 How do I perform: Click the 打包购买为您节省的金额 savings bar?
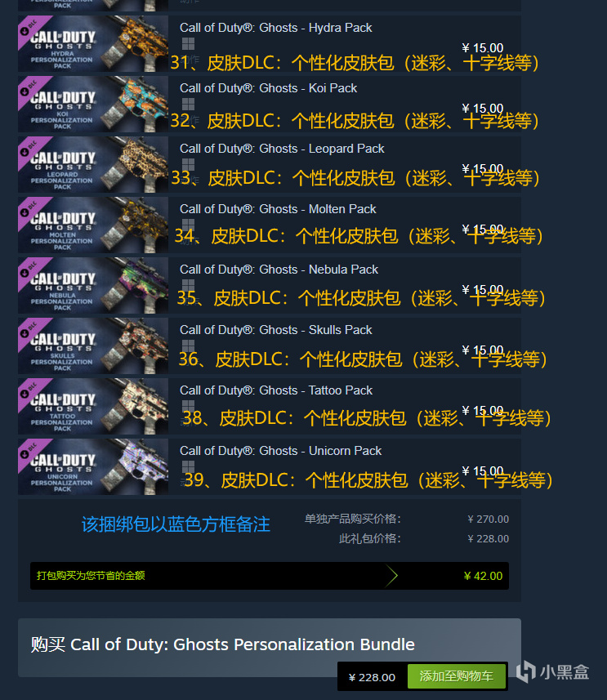tap(270, 576)
